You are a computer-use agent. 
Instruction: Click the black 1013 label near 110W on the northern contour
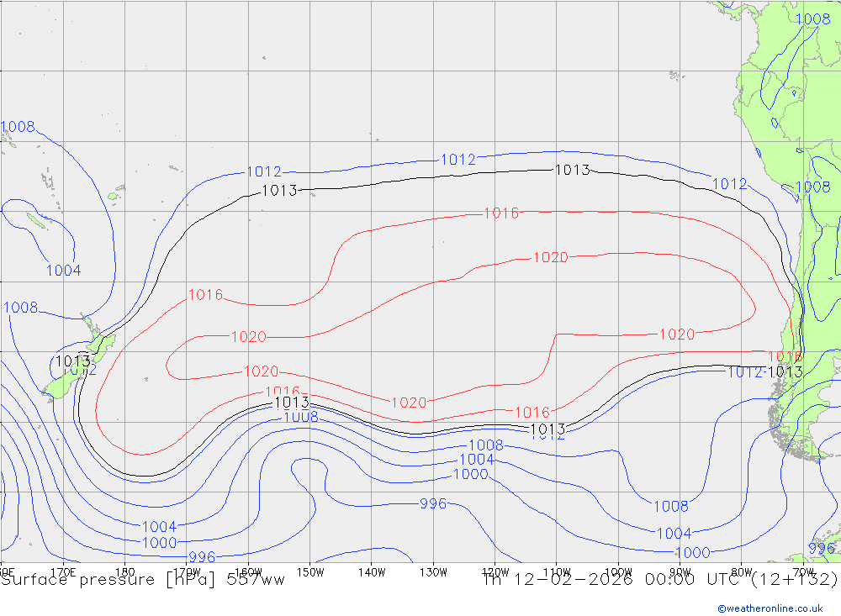coord(572,170)
